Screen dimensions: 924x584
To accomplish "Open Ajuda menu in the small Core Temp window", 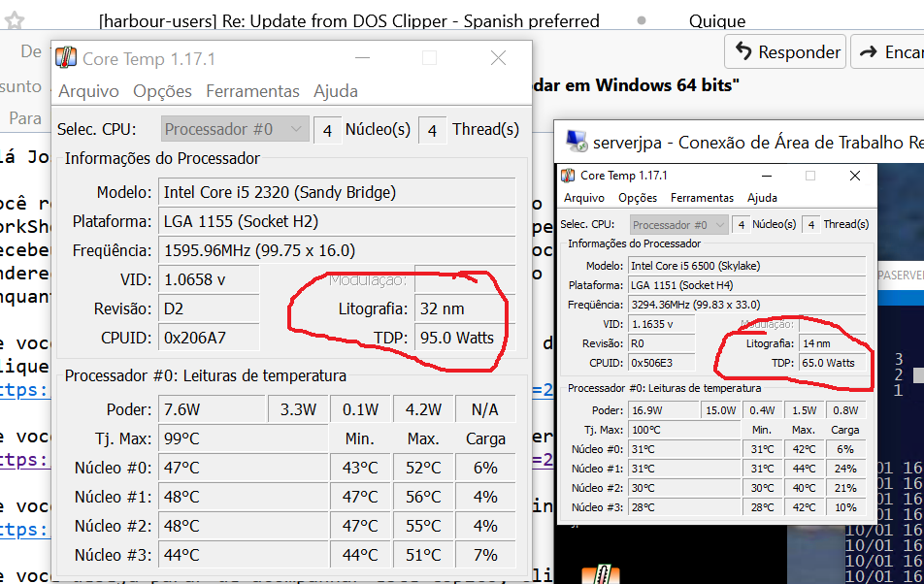I will click(x=762, y=198).
